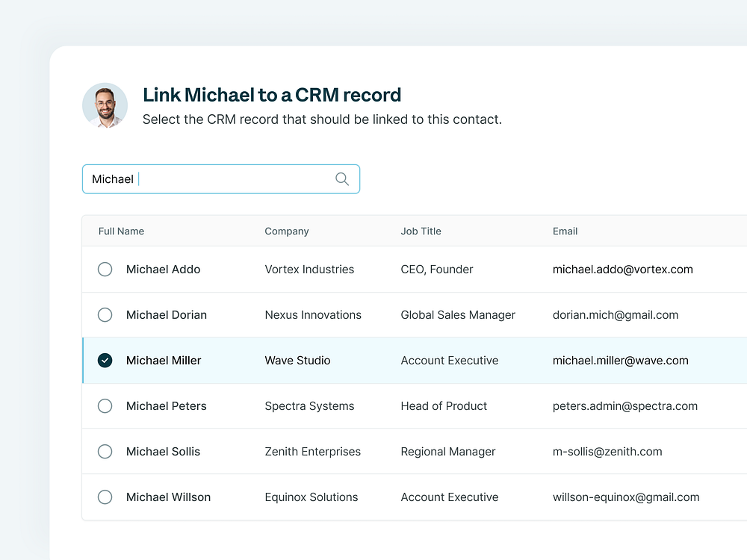Open the m-sollis@zenith.com email address
This screenshot has width=747, height=560.
(x=607, y=452)
